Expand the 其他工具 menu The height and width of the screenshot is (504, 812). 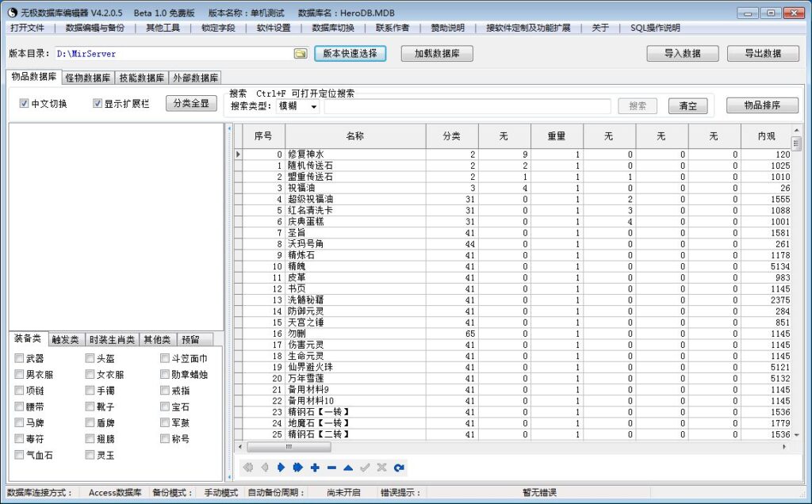click(163, 28)
